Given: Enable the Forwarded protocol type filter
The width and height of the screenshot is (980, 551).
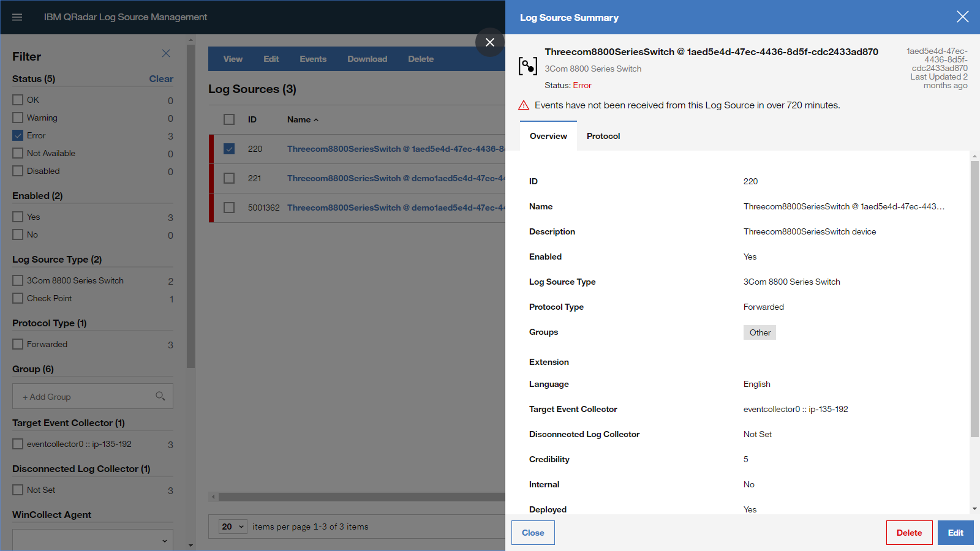Looking at the screenshot, I should [x=18, y=344].
